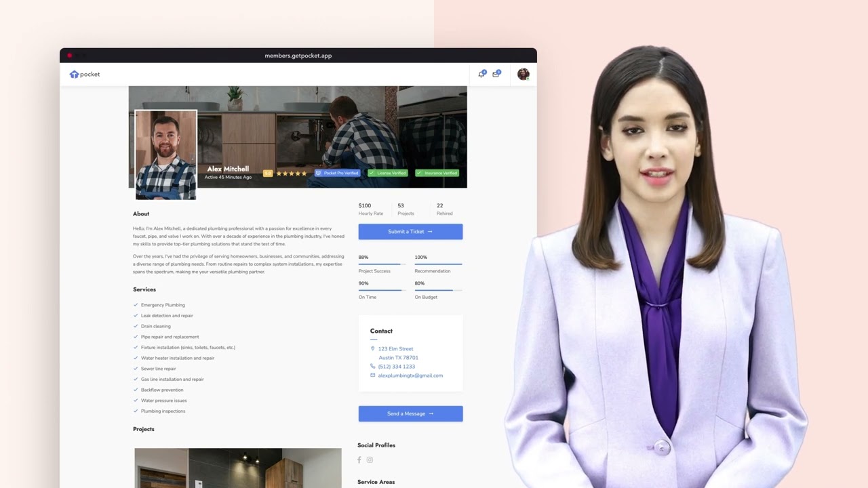868x488 pixels.
Task: Click the 53 Projects stat
Action: (x=406, y=209)
